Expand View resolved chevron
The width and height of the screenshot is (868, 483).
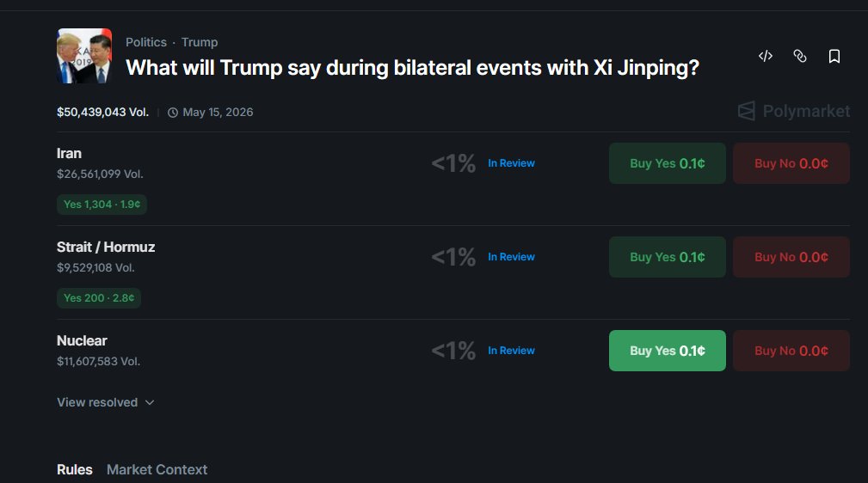point(150,402)
